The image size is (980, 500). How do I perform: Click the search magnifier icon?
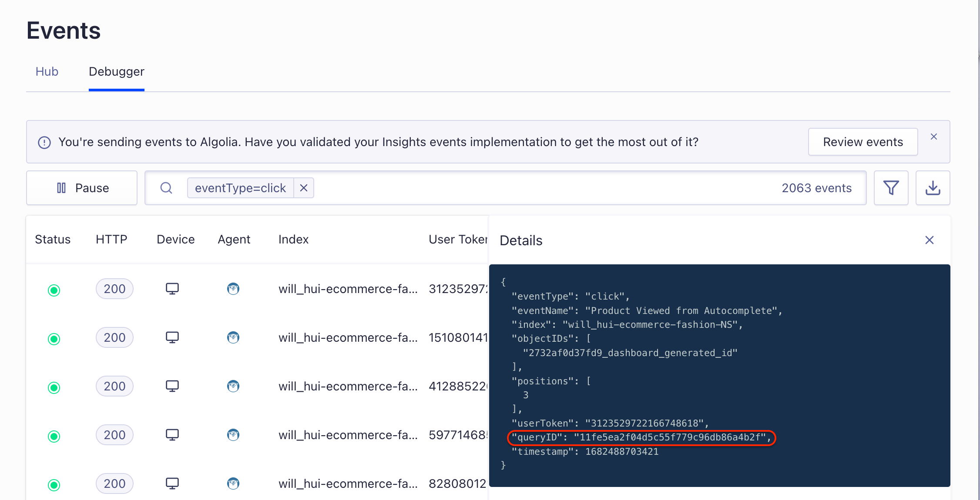coord(166,188)
